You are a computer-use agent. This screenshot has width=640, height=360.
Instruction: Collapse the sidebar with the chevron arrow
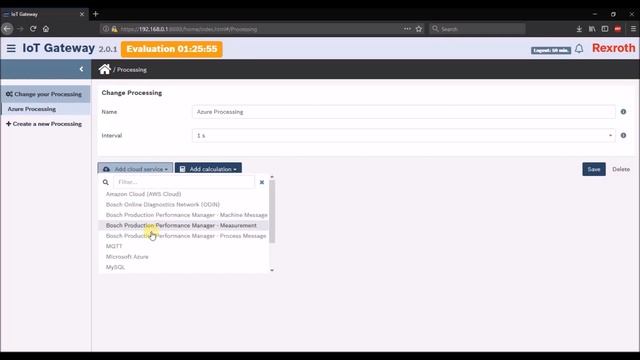(81, 69)
